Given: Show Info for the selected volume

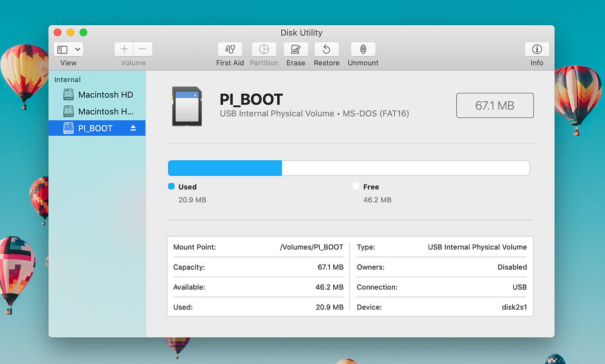Looking at the screenshot, I should pos(536,49).
